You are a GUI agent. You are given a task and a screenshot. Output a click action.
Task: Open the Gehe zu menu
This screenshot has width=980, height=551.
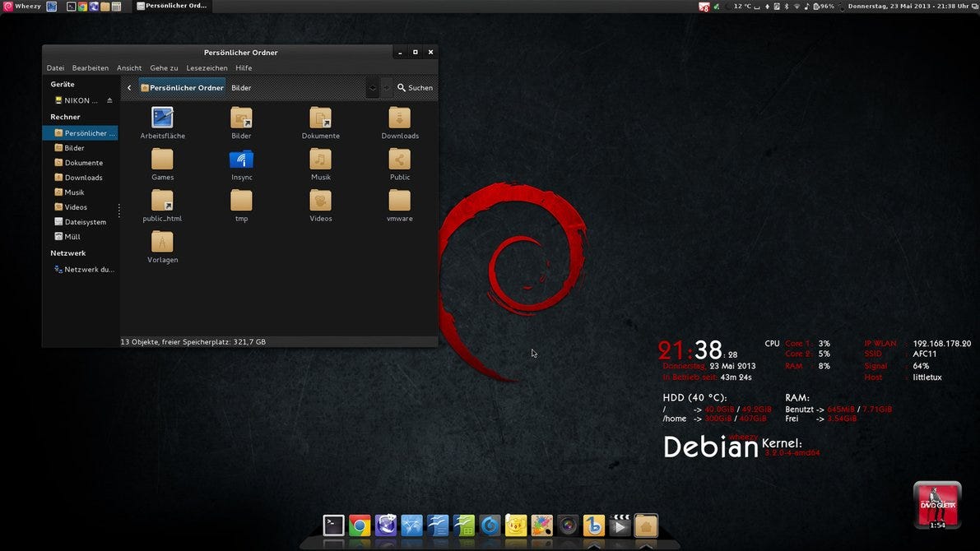[164, 67]
